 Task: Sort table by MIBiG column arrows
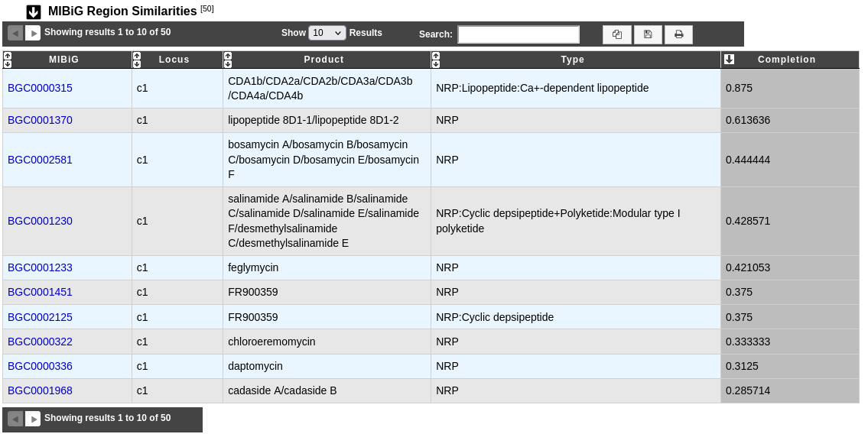tap(7, 60)
